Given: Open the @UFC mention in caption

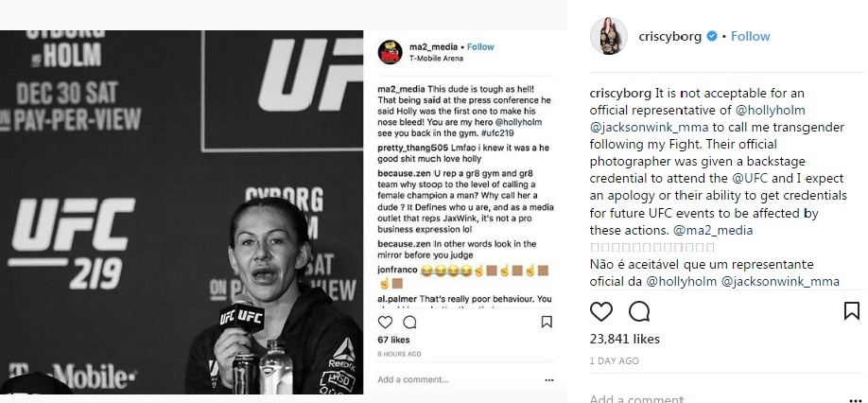Looking at the screenshot, I should click(751, 178).
